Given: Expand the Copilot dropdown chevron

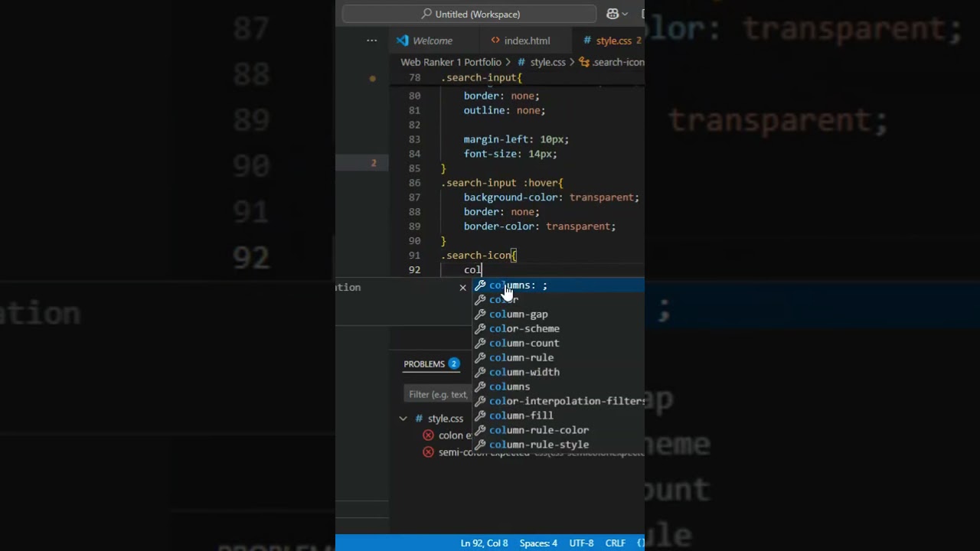Looking at the screenshot, I should pyautogui.click(x=625, y=14).
